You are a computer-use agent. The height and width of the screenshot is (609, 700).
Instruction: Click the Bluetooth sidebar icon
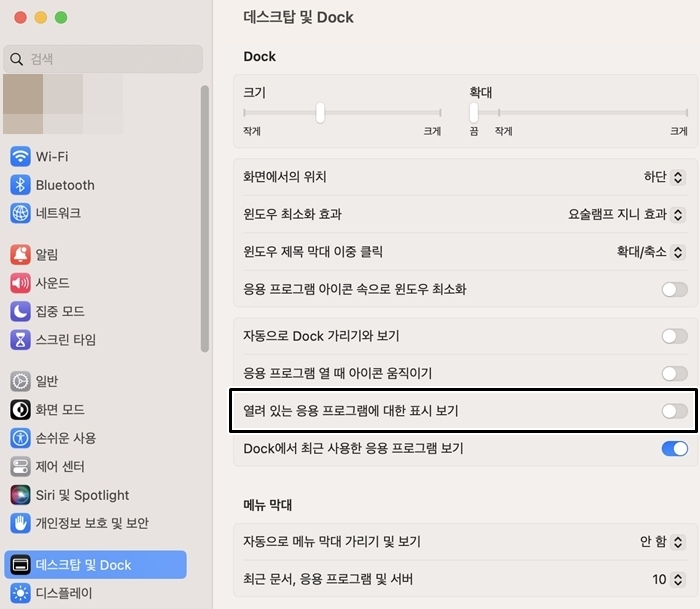pos(20,185)
